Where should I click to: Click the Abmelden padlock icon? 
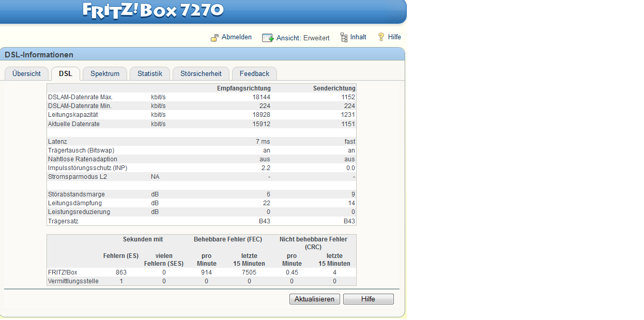point(215,38)
